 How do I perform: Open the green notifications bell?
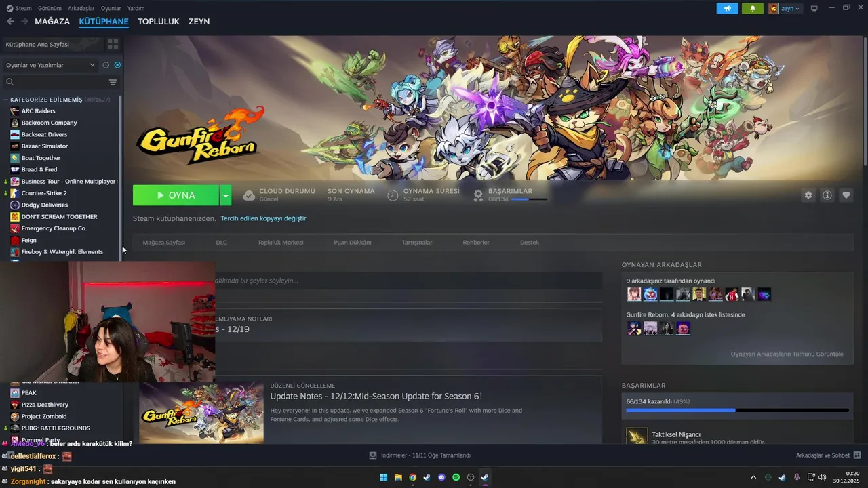click(752, 8)
